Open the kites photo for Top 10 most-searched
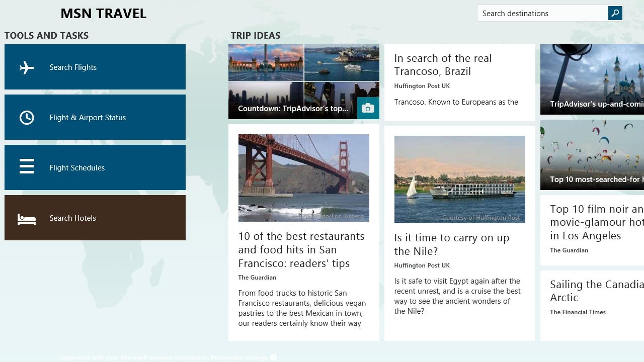This screenshot has height=362, width=644. click(x=592, y=151)
